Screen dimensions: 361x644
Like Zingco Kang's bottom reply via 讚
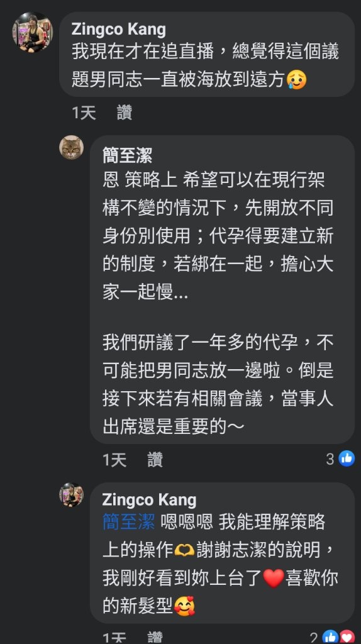coord(155,637)
